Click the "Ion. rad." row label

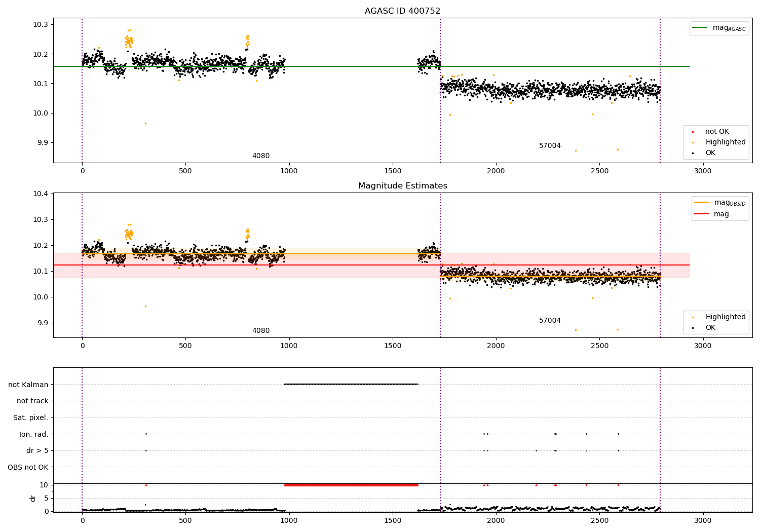34,434
